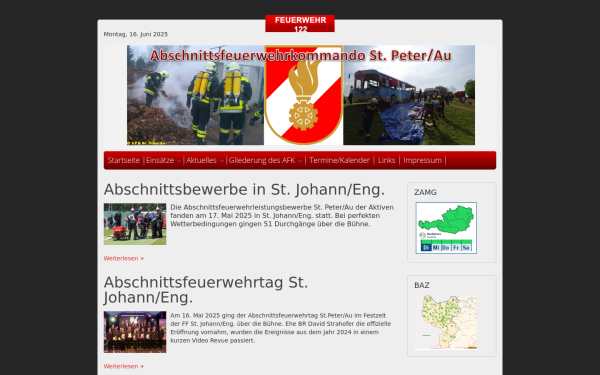Click Weiterlesen under the Abschnittsfeuerwehrtag article

[x=124, y=366]
